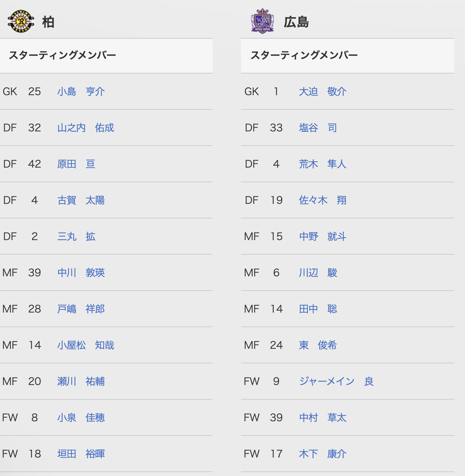Click the Sanfrecce Hiroshima team crest
Screen dimensions: 465x476
[262, 21]
